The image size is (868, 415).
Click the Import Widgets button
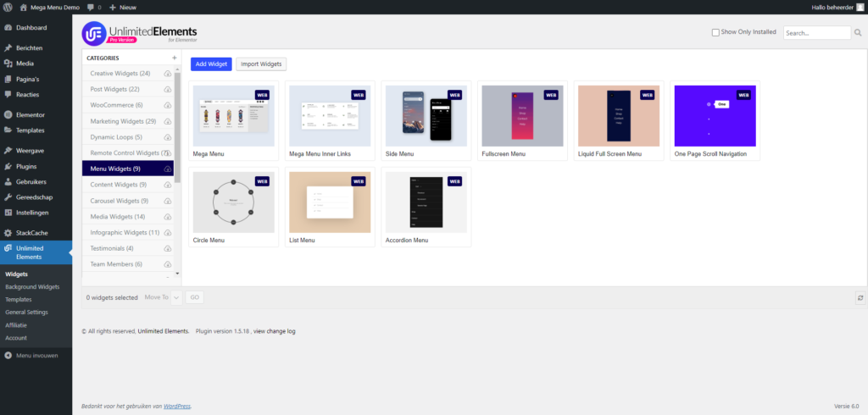coord(261,64)
